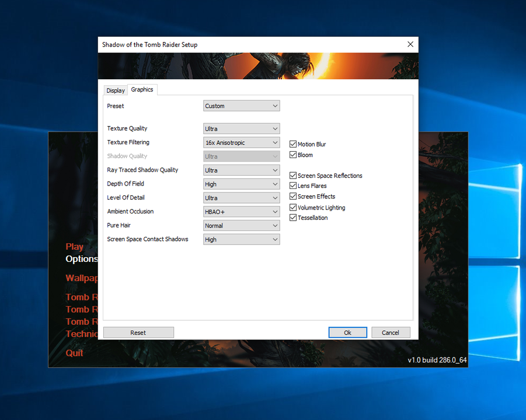
Task: Click the Reset button
Action: (138, 332)
